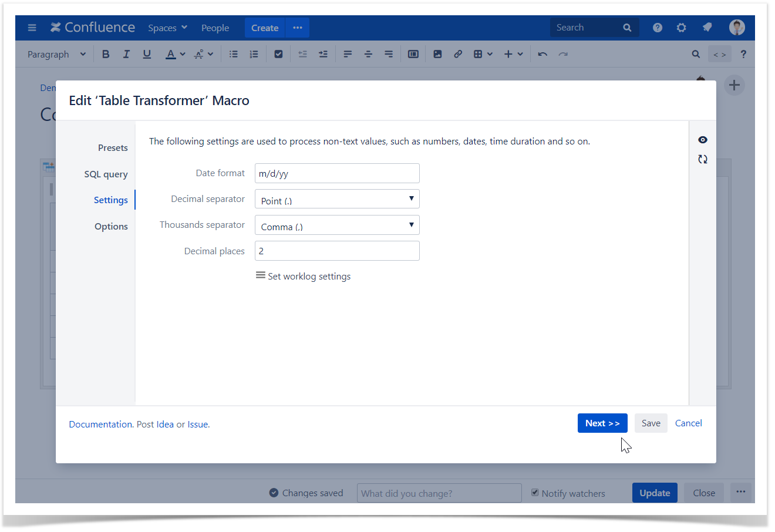
Task: Click the Confluence logo
Action: pyautogui.click(x=93, y=28)
